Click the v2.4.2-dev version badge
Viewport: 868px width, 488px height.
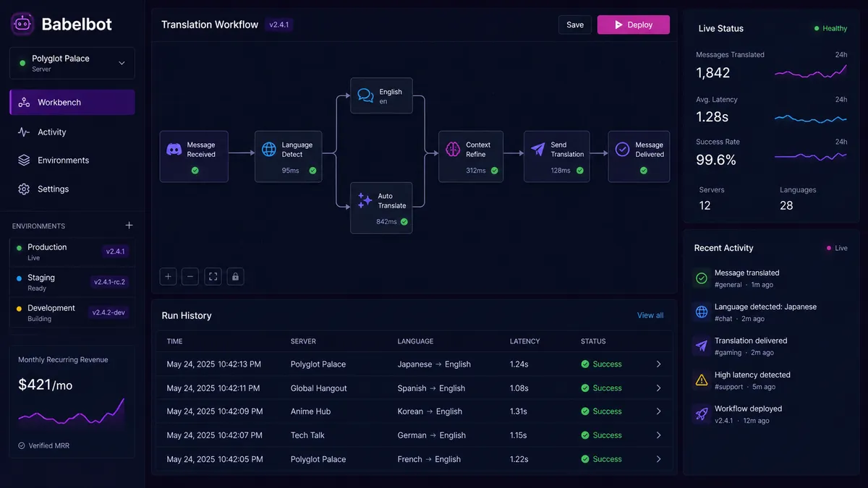tap(109, 312)
